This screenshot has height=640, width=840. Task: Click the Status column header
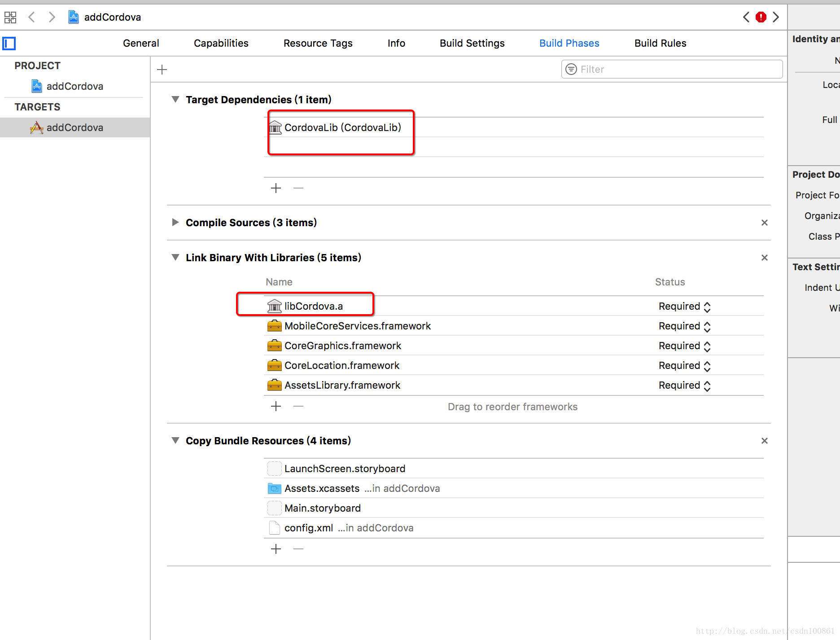670,282
